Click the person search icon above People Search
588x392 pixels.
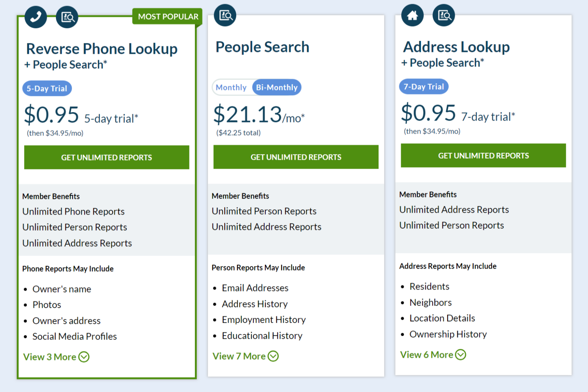coord(225,15)
